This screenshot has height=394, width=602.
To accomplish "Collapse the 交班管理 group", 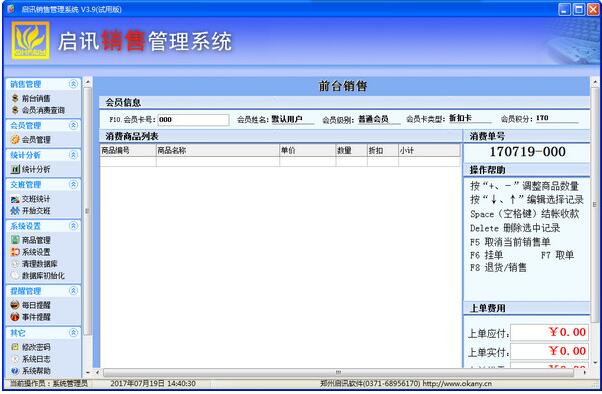I will tap(73, 184).
